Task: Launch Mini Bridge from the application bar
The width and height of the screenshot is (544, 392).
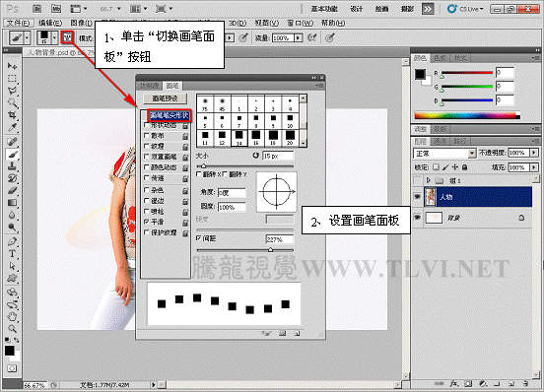Action: tap(56, 9)
